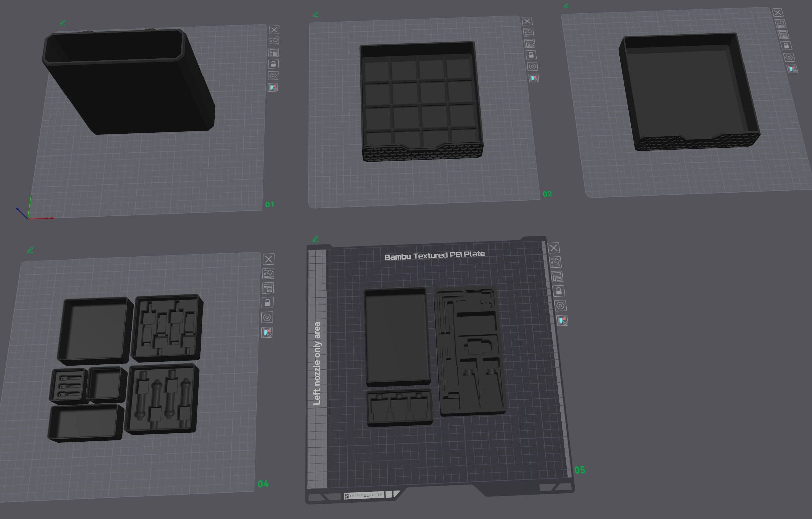Remove plate 05 with its X icon

[554, 248]
